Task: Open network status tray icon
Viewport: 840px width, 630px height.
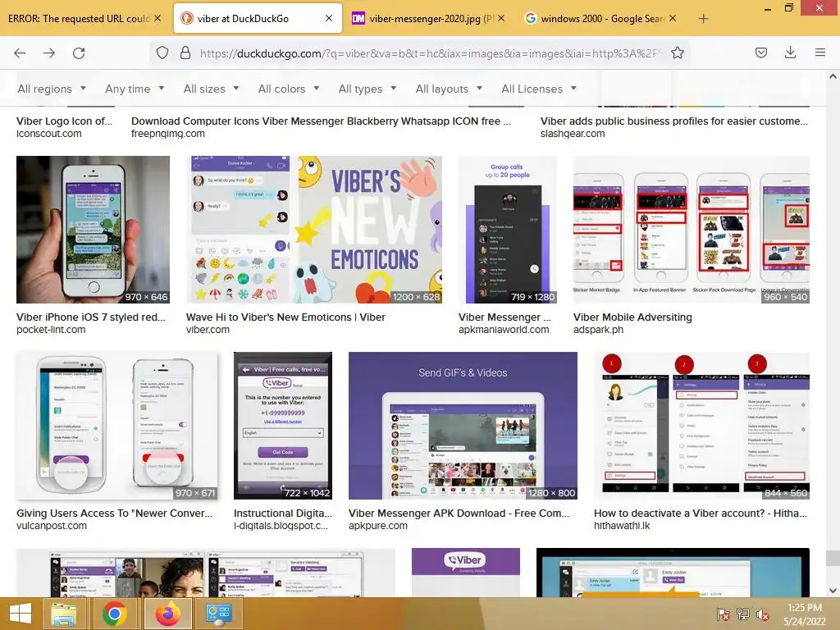Action: pos(743,614)
